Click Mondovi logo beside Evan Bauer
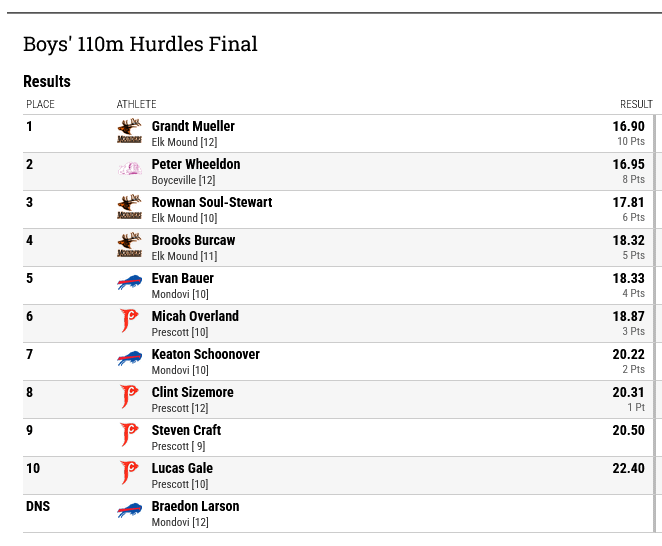Screen dimensions: 662x546 coord(129,283)
